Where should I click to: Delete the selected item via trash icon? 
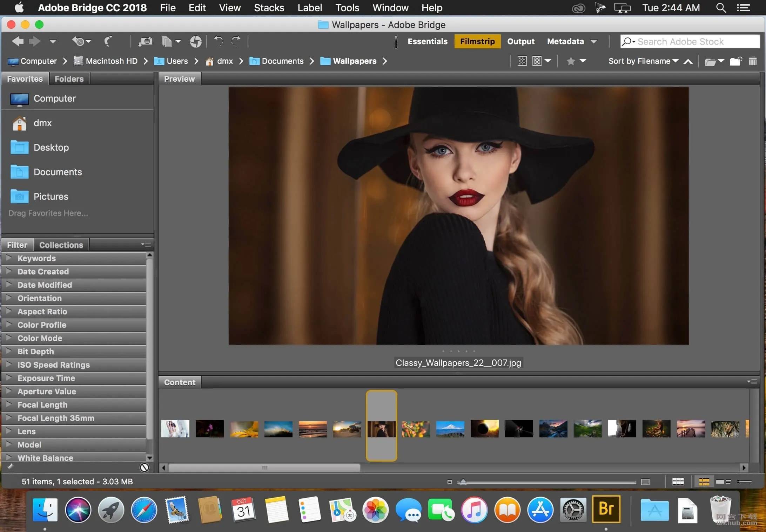pyautogui.click(x=753, y=61)
